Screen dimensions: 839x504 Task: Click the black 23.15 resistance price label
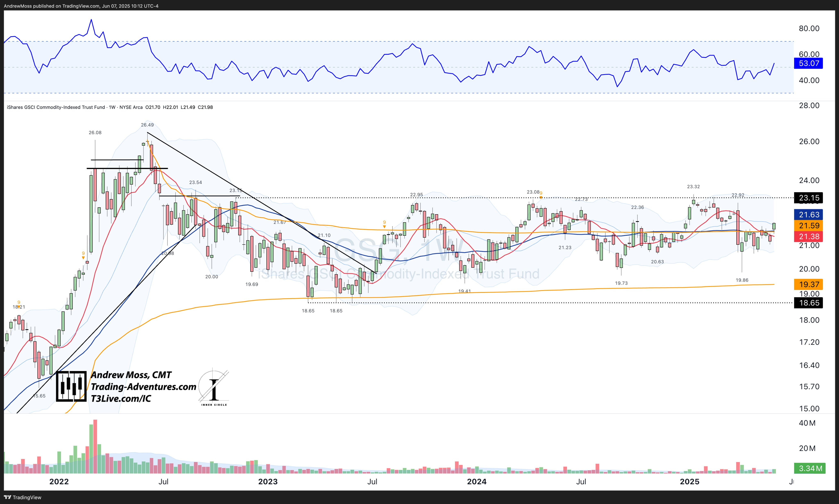pyautogui.click(x=808, y=198)
